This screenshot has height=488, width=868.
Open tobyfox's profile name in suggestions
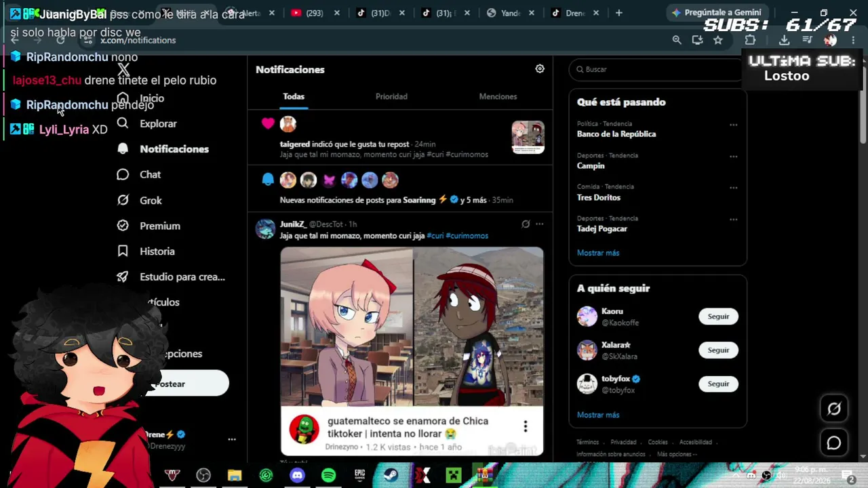(x=616, y=379)
